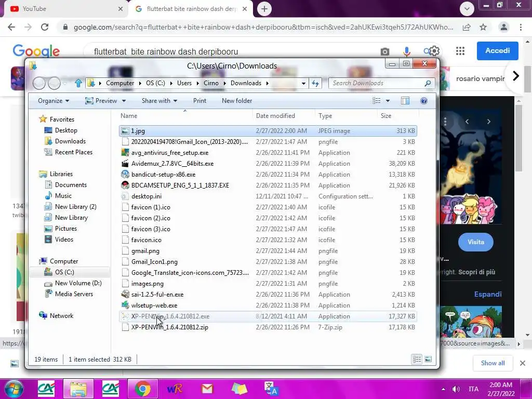
Task: Open Explorer help question mark icon
Action: pos(424,101)
